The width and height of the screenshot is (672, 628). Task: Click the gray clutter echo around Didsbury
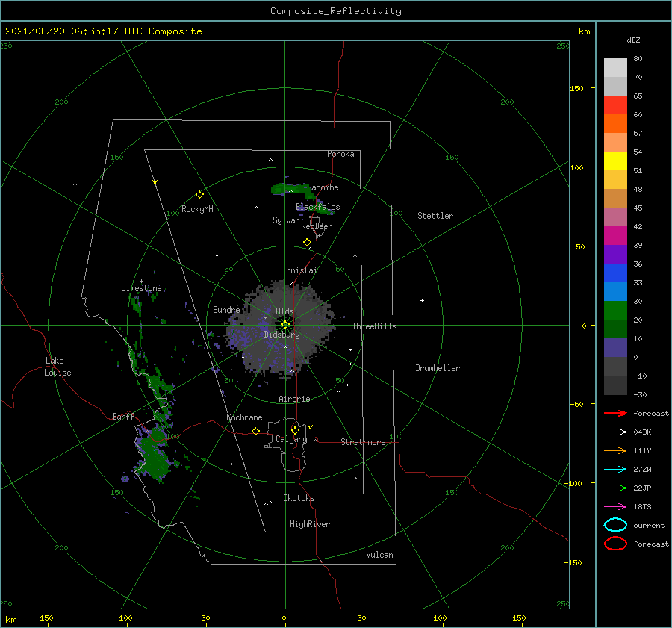click(x=281, y=328)
